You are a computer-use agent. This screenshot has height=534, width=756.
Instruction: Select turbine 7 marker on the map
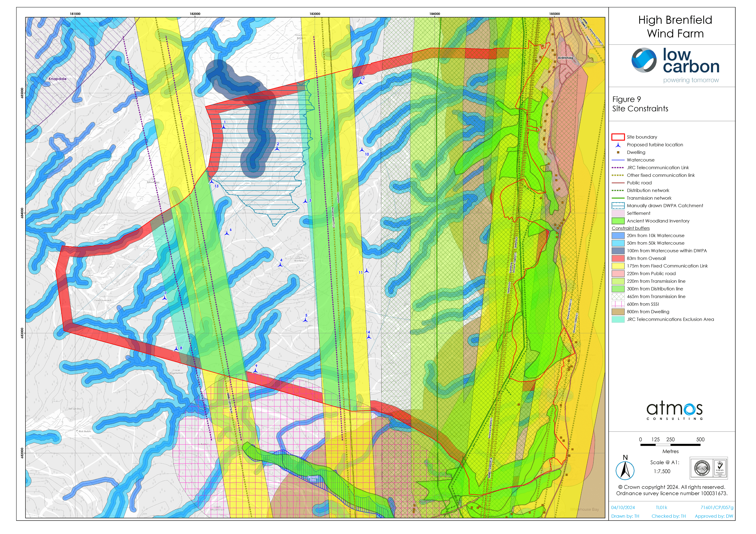coord(165,298)
